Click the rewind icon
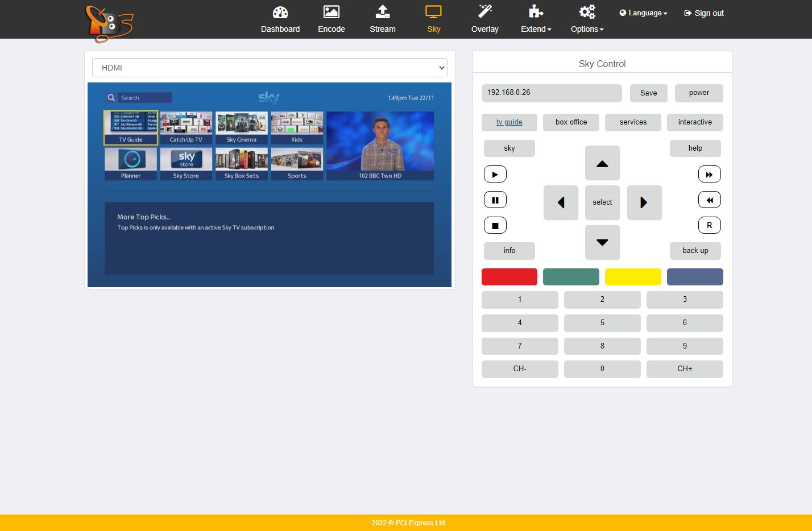Screen dimensions: 812x531 (x=710, y=200)
